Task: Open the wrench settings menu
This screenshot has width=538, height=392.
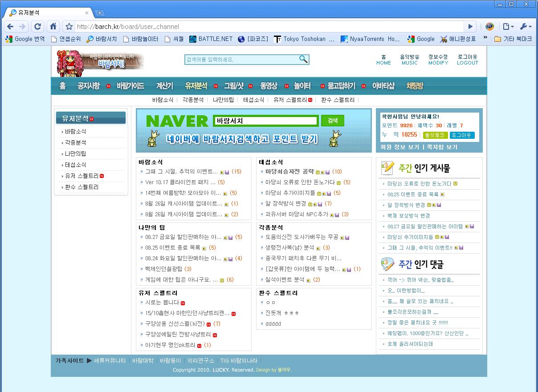Action: pos(526,26)
